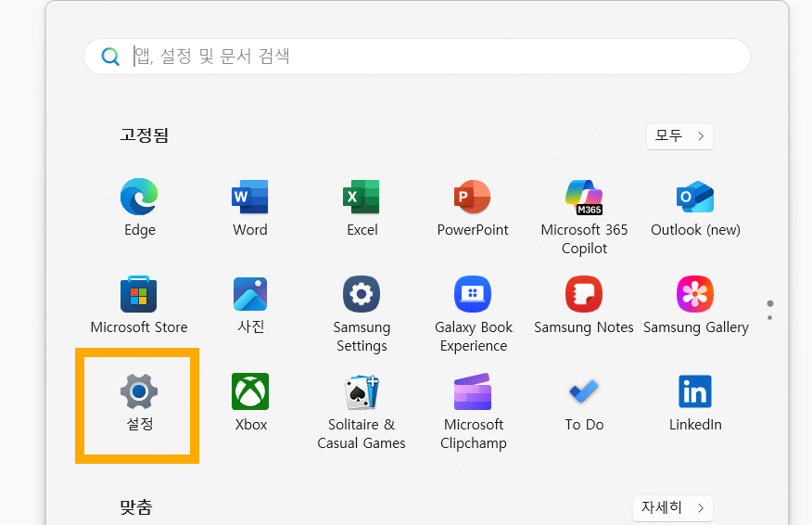Go to the next pinned page dot
The width and height of the screenshot is (812, 525).
(770, 317)
